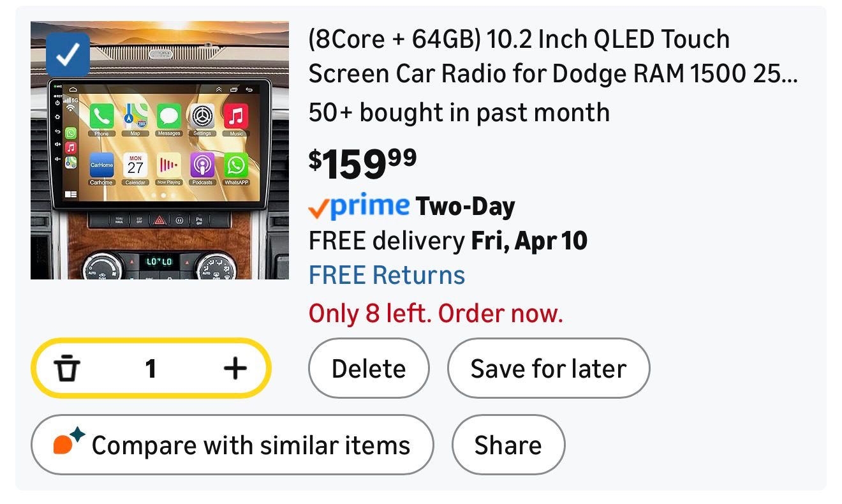Open Compare with similar items
The width and height of the screenshot is (842, 504).
[x=232, y=445]
